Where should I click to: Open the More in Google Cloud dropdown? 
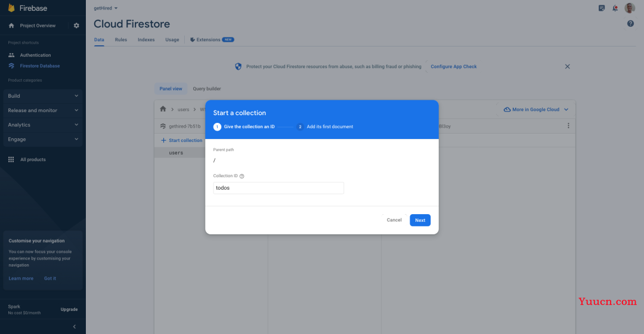coord(536,110)
